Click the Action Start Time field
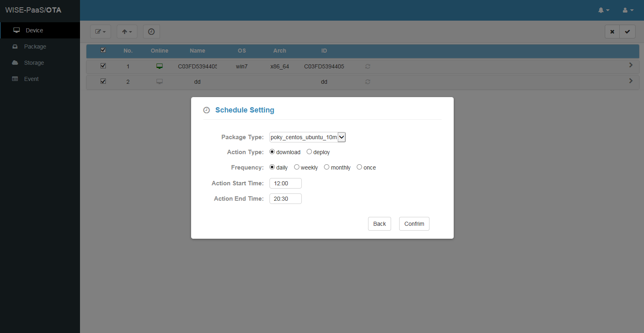The image size is (644, 333). pyautogui.click(x=285, y=183)
